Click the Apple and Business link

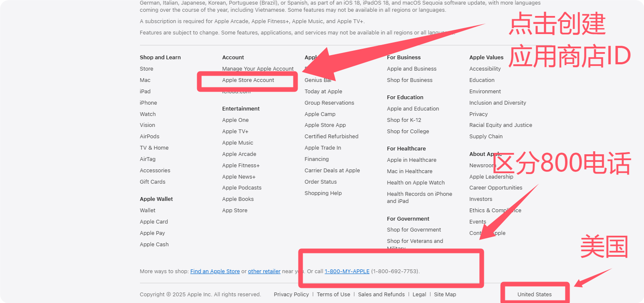412,69
